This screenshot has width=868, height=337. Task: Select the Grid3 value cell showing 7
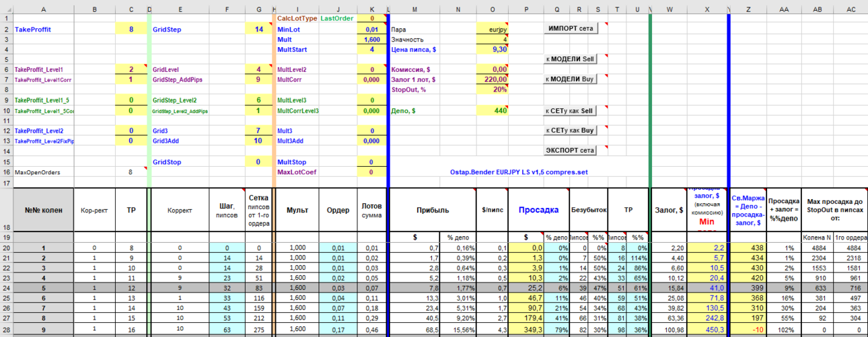click(x=258, y=130)
